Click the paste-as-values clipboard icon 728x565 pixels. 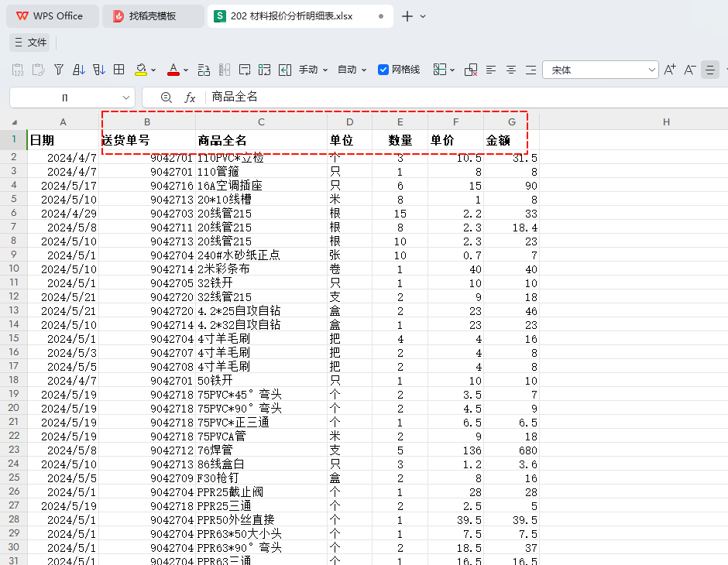click(18, 70)
